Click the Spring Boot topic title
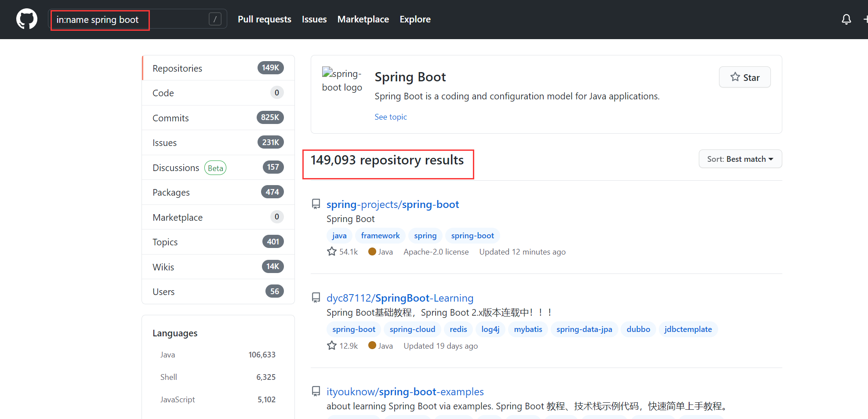868x419 pixels. (410, 77)
